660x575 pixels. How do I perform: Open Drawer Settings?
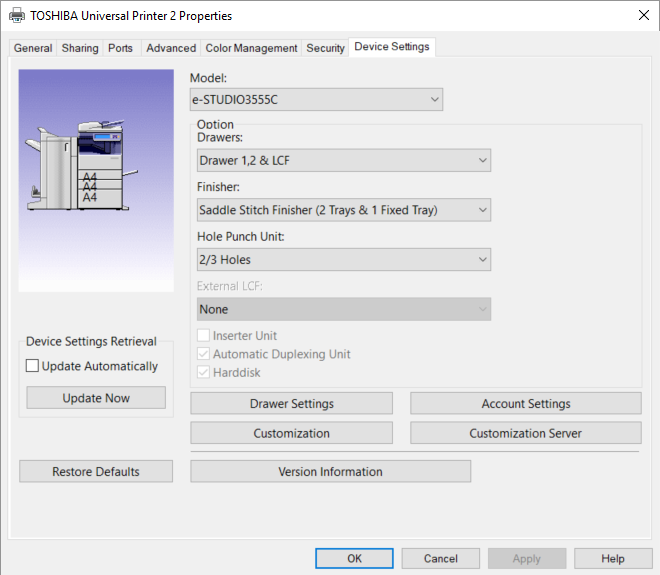point(291,403)
